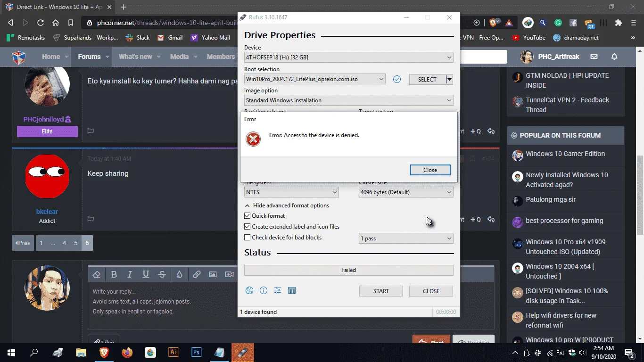Open the Forums nav tab
This screenshot has width=644, height=362.
point(89,57)
